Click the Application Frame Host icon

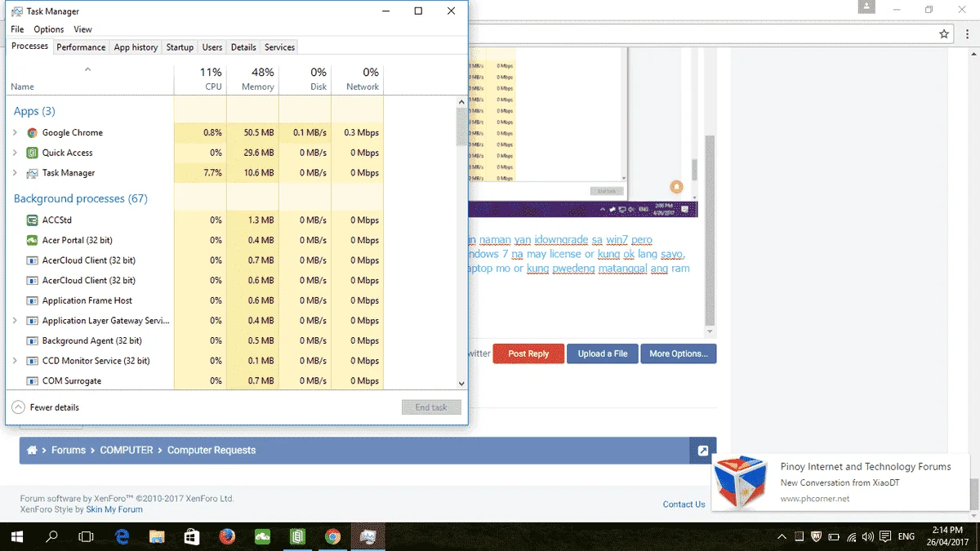coord(32,300)
